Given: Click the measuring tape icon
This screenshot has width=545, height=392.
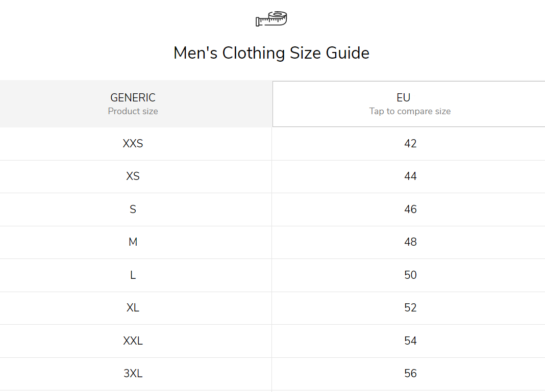Looking at the screenshot, I should pyautogui.click(x=271, y=19).
